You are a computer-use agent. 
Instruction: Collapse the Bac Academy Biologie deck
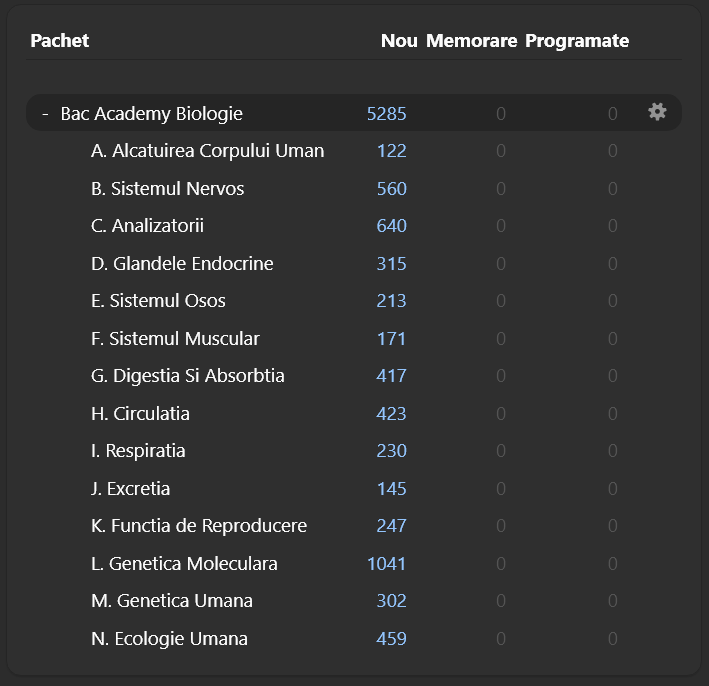point(45,114)
